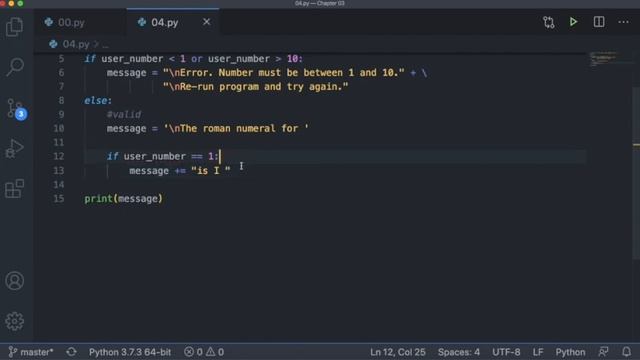Click line number 5 in gutter

(x=61, y=59)
